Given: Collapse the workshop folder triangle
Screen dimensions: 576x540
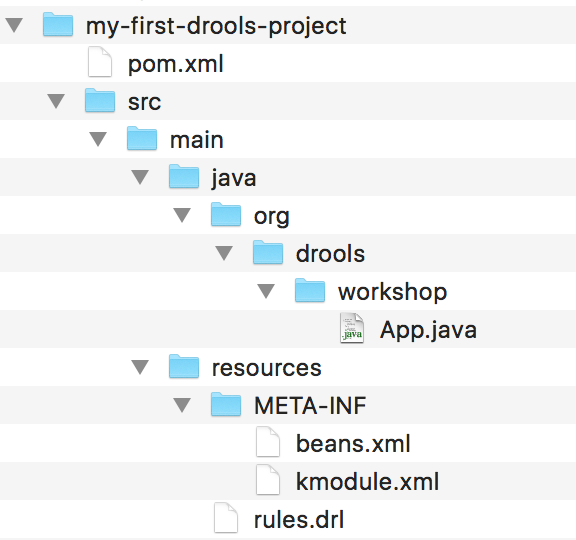Looking at the screenshot, I should [x=266, y=291].
